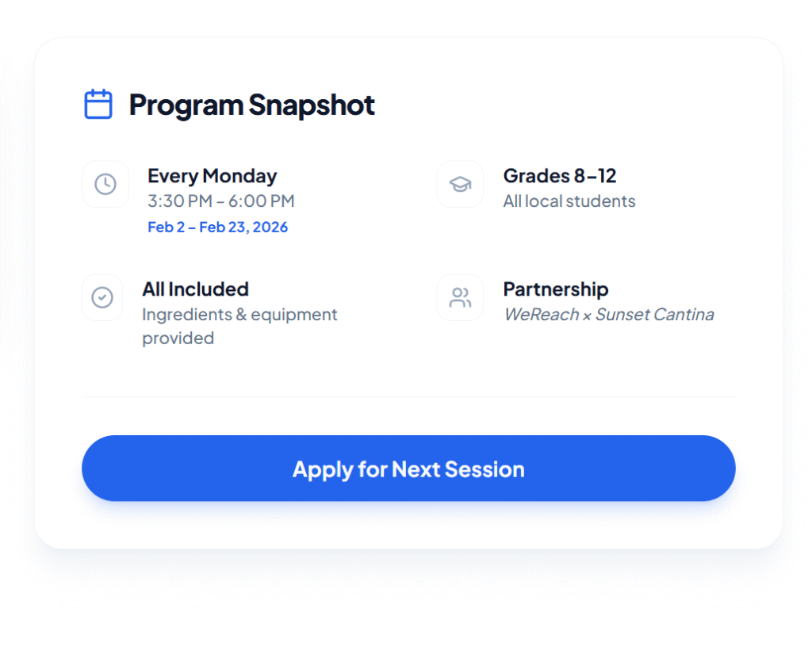This screenshot has height=654, width=812.
Task: Click the blue Feb 2 start date
Action: coord(166,228)
